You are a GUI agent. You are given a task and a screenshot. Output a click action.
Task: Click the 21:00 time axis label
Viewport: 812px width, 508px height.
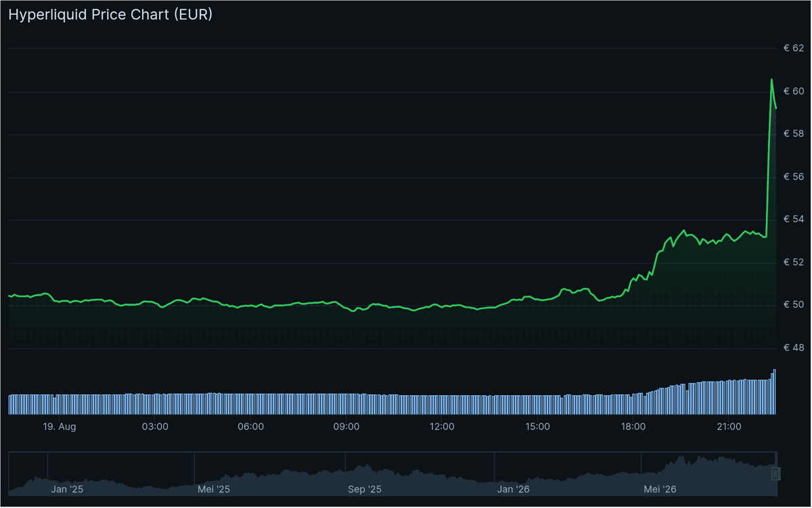click(729, 427)
